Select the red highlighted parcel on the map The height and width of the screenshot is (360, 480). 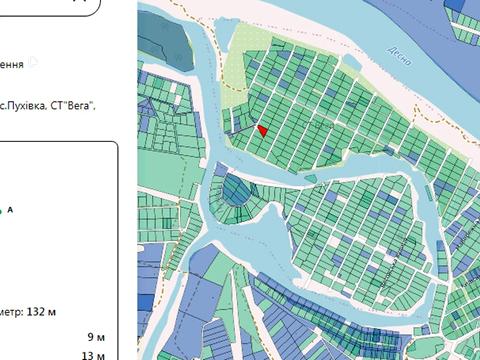[263, 130]
